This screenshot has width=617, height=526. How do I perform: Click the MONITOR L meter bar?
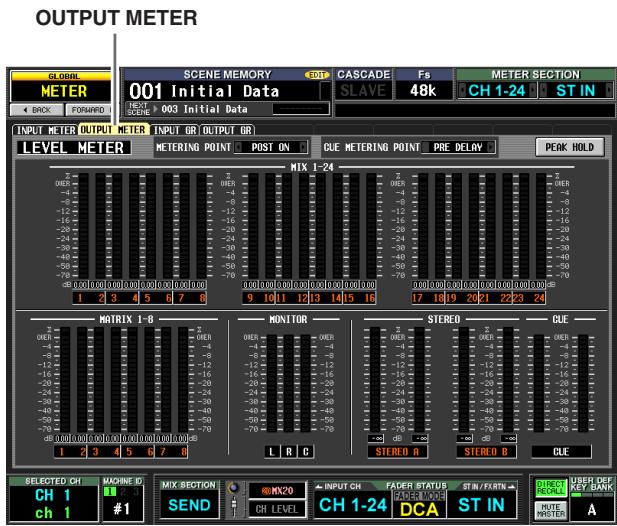point(272,384)
